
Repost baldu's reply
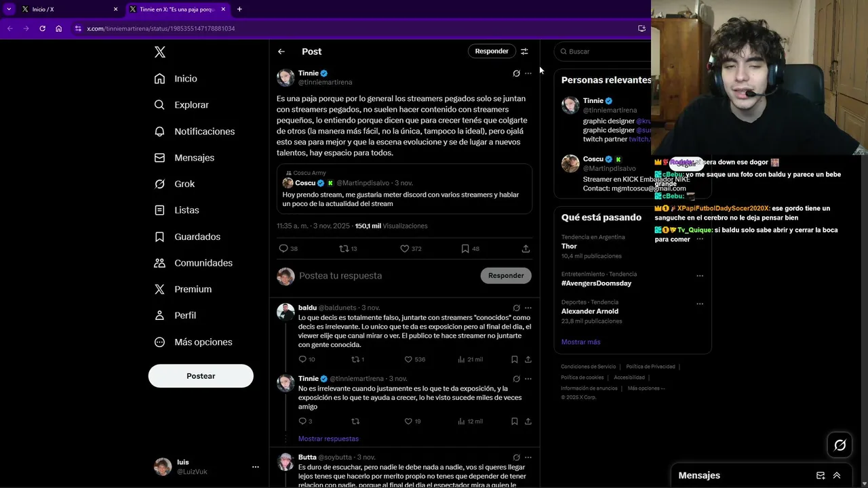(357, 359)
